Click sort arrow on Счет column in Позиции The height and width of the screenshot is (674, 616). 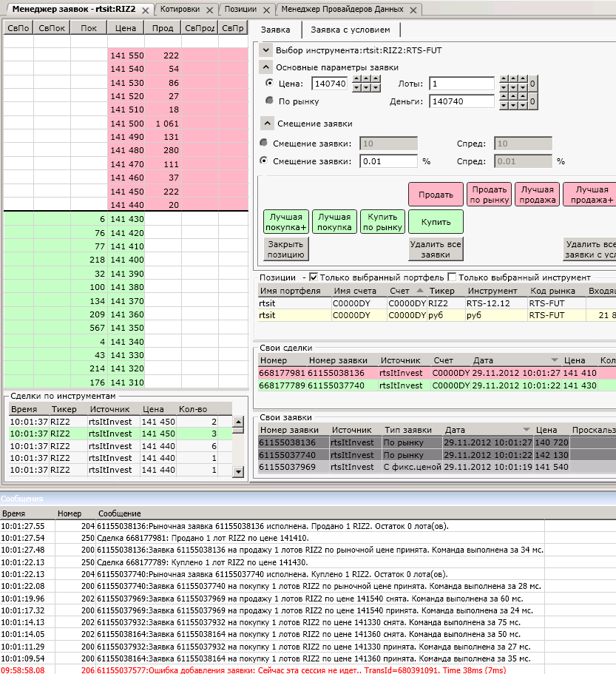point(420,291)
